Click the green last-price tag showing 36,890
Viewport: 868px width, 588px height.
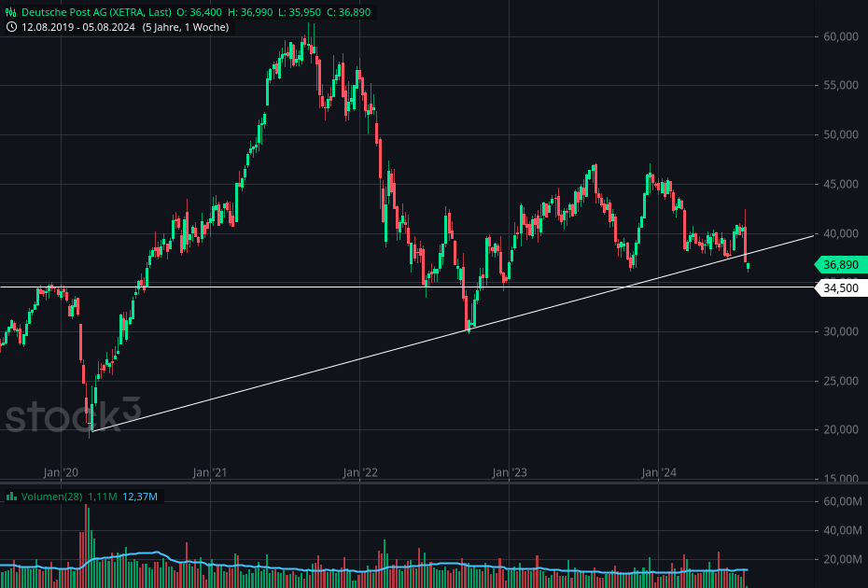[x=840, y=265]
